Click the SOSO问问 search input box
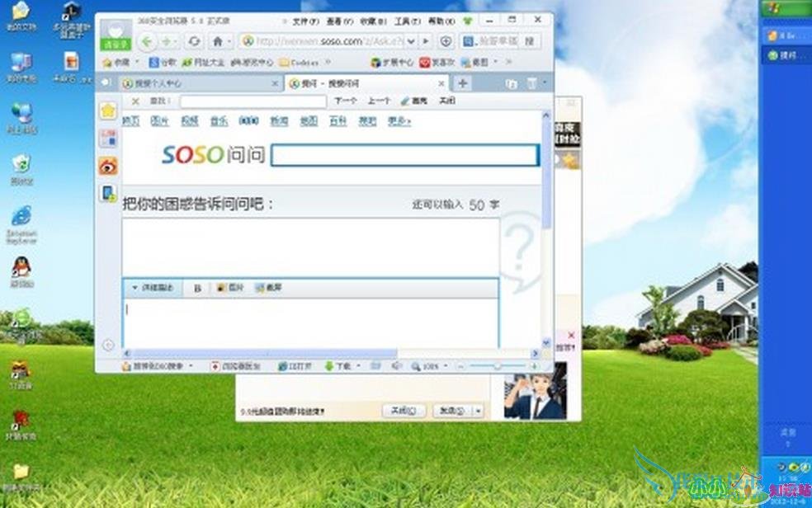Image resolution: width=812 pixels, height=508 pixels. (404, 155)
